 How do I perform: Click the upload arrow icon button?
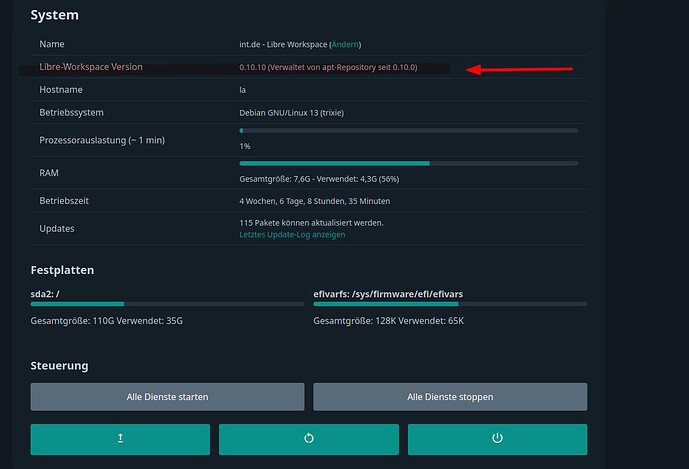click(x=120, y=439)
